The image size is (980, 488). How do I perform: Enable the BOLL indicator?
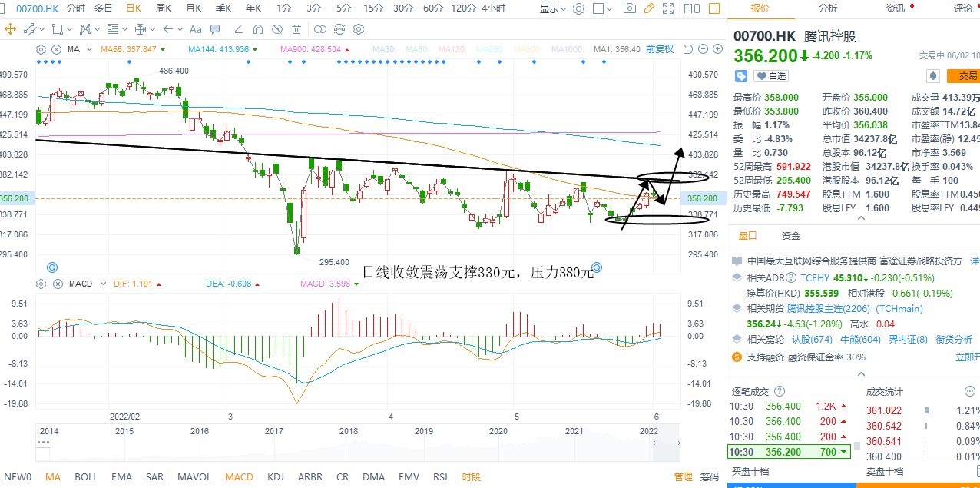(x=86, y=477)
